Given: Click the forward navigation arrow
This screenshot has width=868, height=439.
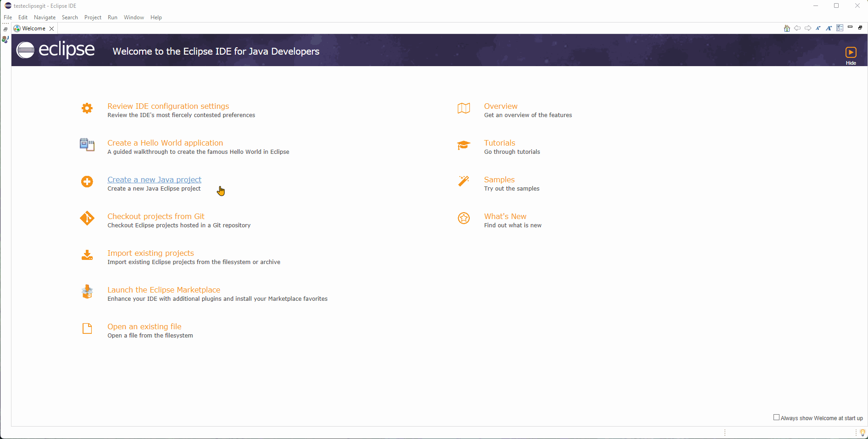Looking at the screenshot, I should coord(808,28).
